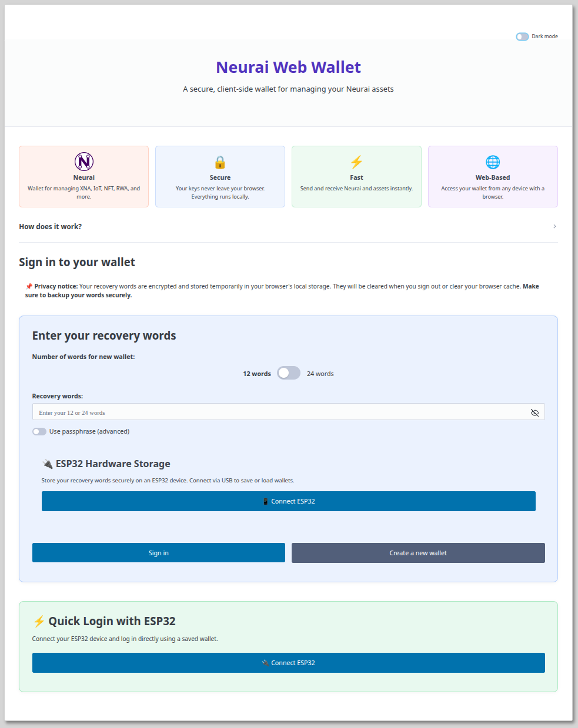578x728 pixels.
Task: Click the pushpin icon in the privacy notice
Action: [29, 286]
